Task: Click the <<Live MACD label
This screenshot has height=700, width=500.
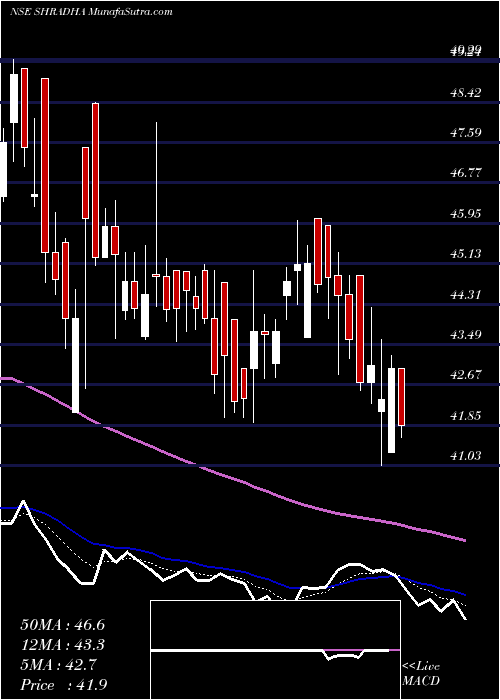Action: (421, 674)
